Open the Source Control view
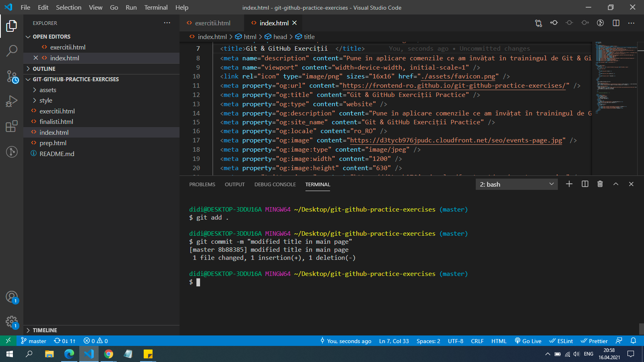 [12, 76]
